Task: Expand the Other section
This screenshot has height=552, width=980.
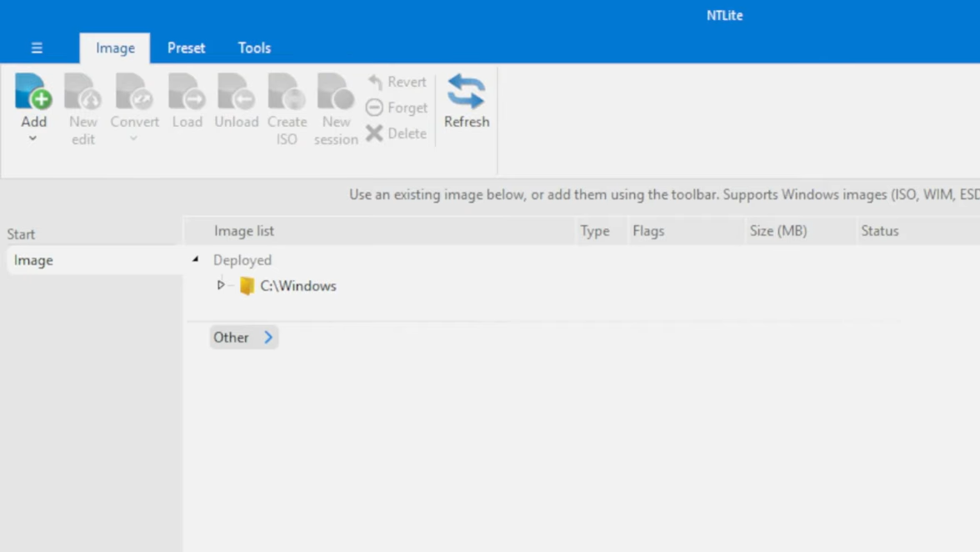Action: click(x=243, y=338)
